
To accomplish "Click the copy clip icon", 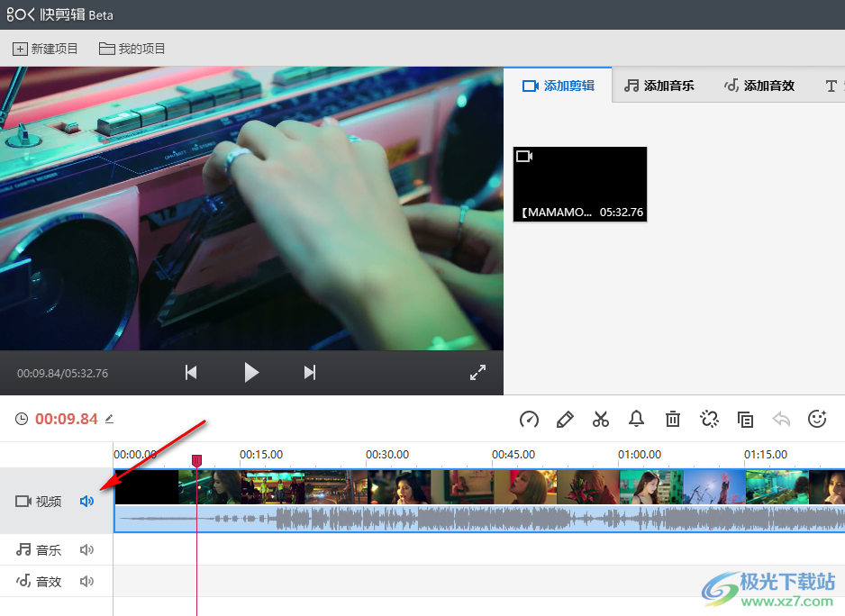I will [x=745, y=420].
